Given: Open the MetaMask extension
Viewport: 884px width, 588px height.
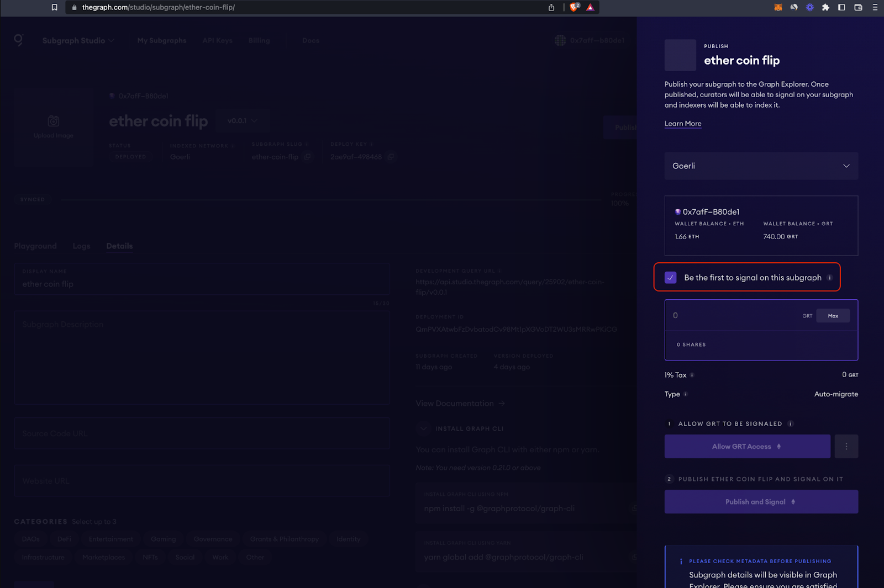Looking at the screenshot, I should pyautogui.click(x=778, y=7).
